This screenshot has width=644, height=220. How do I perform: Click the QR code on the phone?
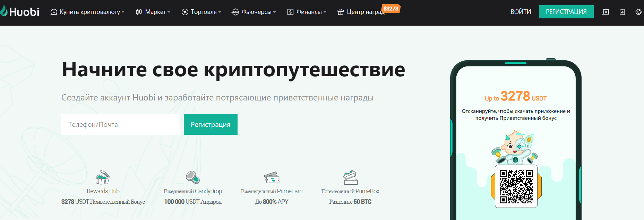pyautogui.click(x=516, y=186)
